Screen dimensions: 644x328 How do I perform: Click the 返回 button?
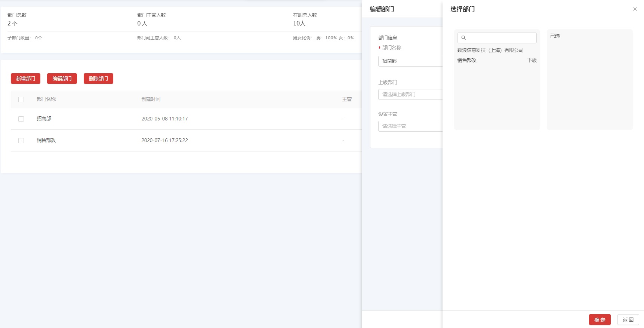coord(628,320)
